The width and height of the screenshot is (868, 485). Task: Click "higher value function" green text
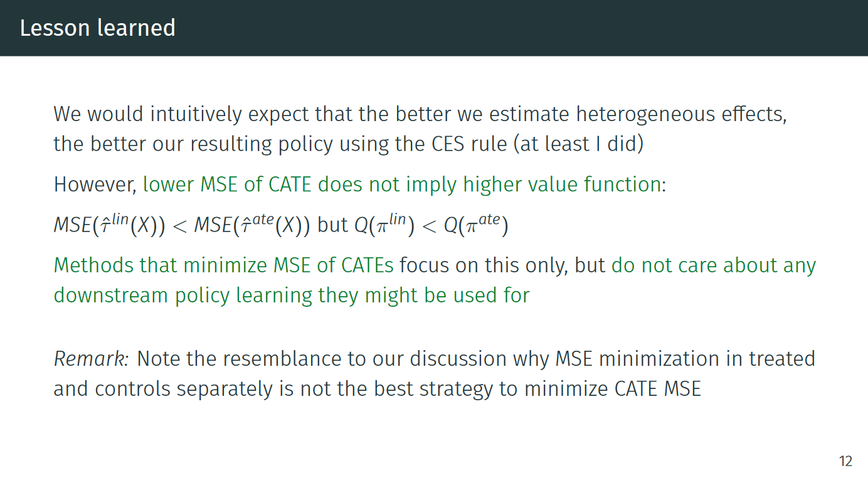coord(562,184)
